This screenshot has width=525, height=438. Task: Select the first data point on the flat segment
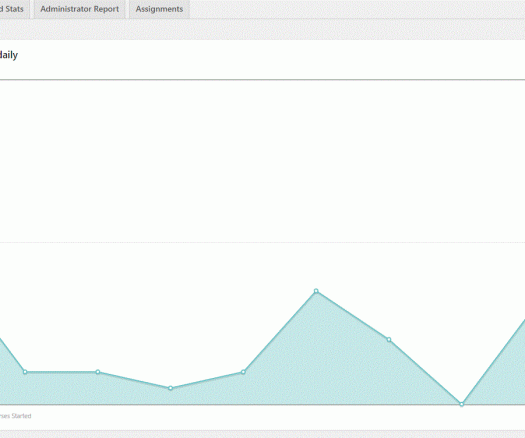point(25,372)
